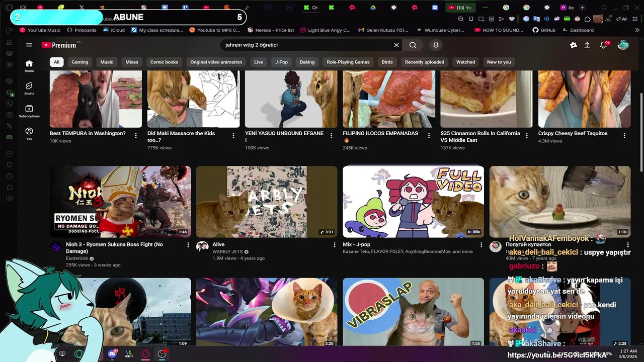Select the All filter chip
This screenshot has width=644, height=362.
(56, 62)
